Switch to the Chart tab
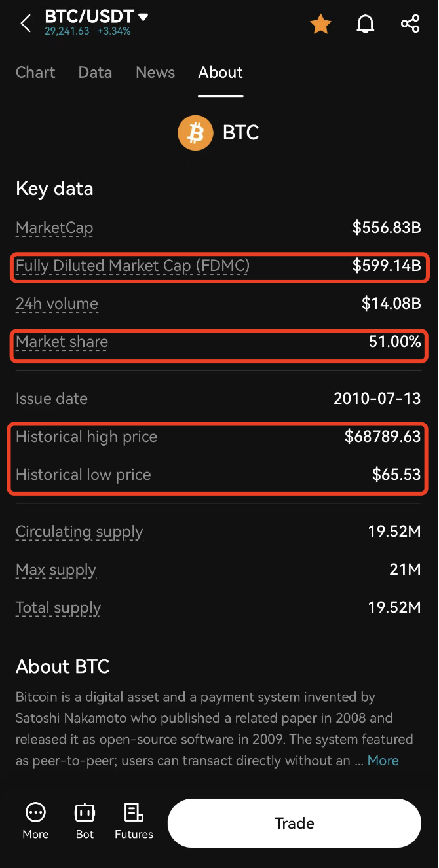The width and height of the screenshot is (439, 868). tap(35, 73)
